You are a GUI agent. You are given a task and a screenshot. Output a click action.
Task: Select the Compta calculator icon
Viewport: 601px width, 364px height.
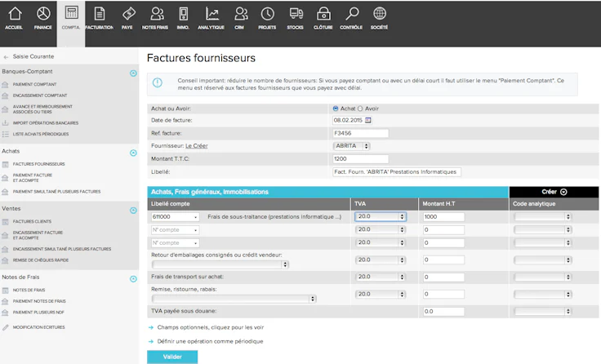(x=71, y=12)
